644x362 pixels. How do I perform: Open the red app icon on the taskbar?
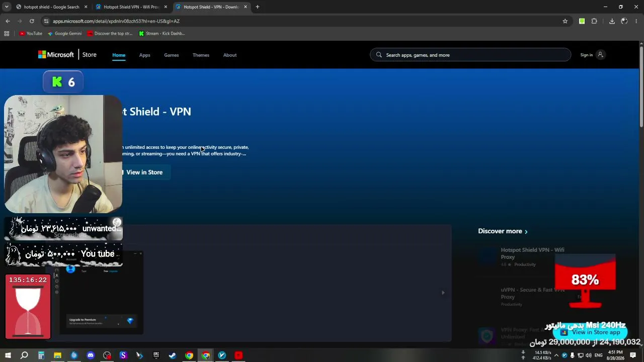[238, 355]
